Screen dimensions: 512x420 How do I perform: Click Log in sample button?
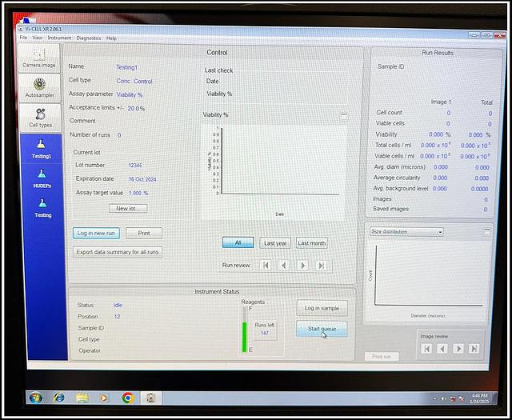(x=322, y=308)
